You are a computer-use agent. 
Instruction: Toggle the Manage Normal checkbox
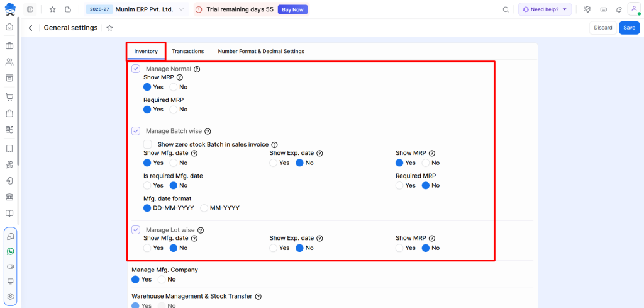(136, 69)
